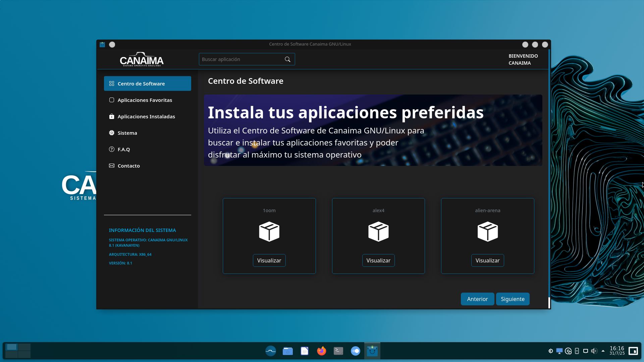This screenshot has height=362, width=644.
Task: Open the volume control in tray
Action: (x=594, y=351)
